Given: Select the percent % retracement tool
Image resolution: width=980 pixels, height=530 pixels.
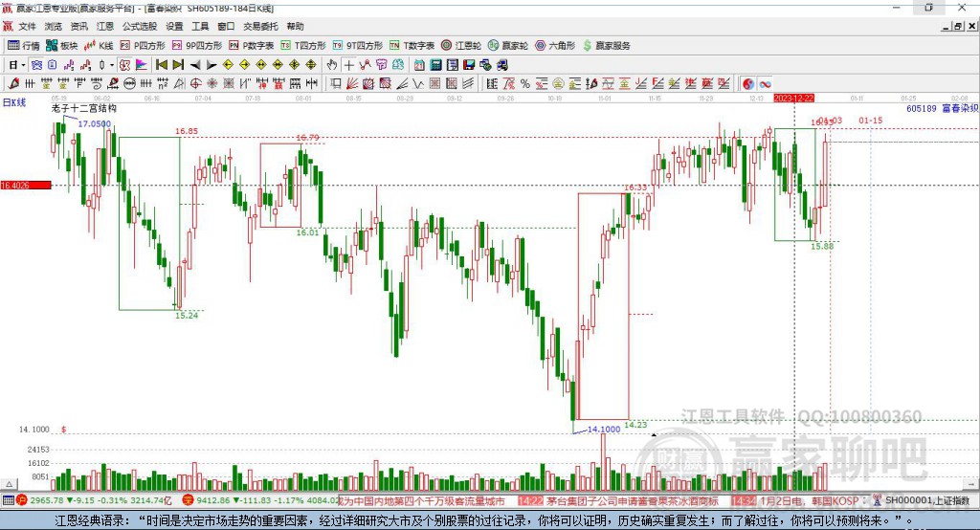Looking at the screenshot, I should pos(525,84).
